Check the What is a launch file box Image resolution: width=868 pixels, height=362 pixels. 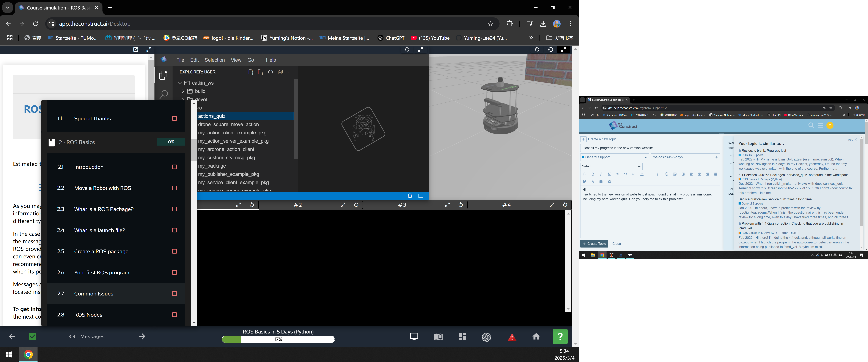(175, 230)
